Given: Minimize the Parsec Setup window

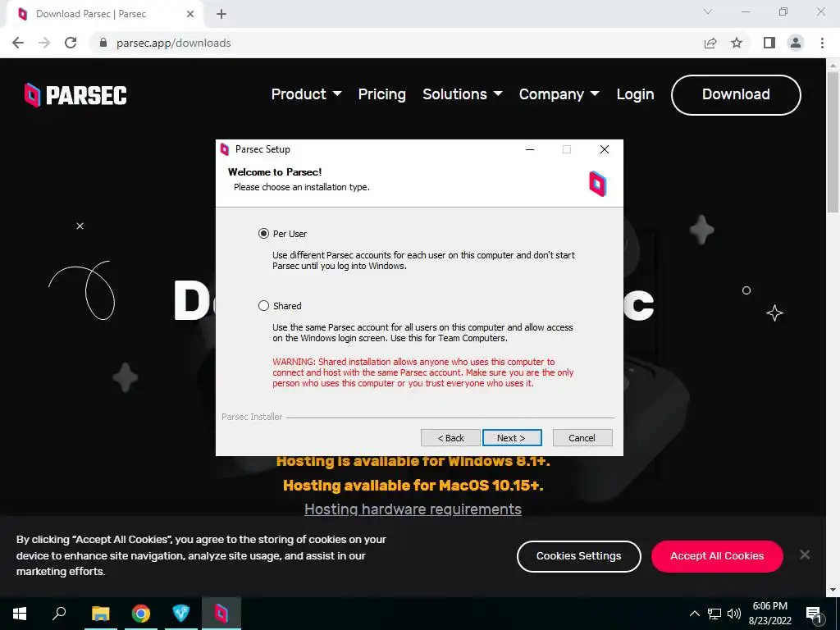Looking at the screenshot, I should 530,149.
